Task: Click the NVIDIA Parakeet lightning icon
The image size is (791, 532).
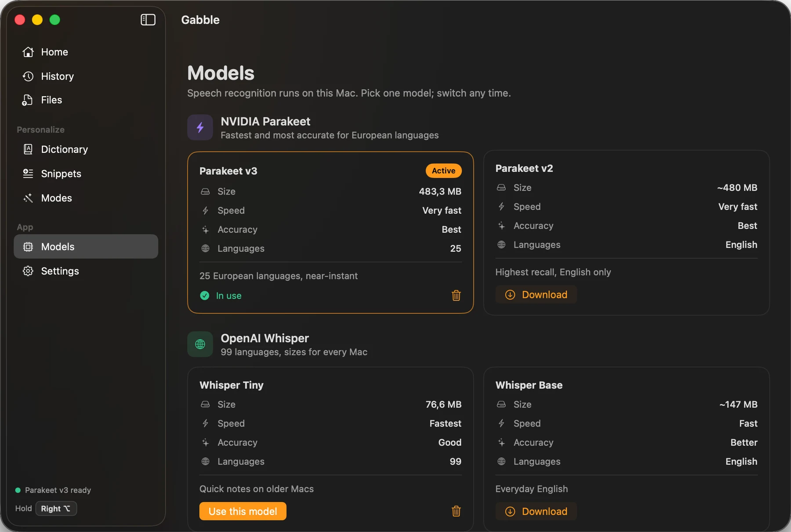Action: (x=200, y=127)
